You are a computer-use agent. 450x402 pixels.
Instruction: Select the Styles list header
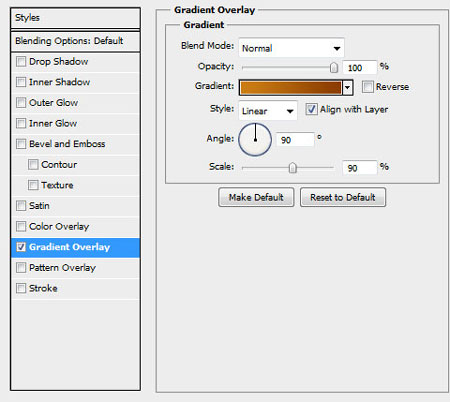point(75,18)
